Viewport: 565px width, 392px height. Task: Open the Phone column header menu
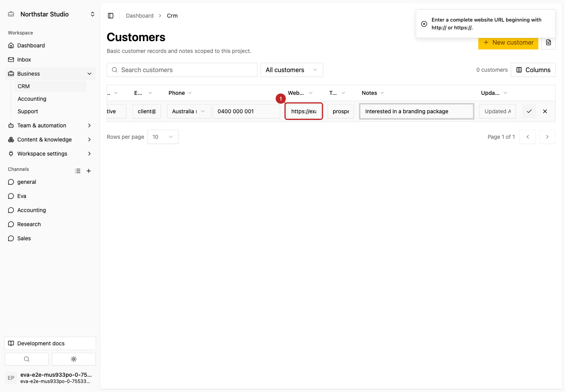click(180, 93)
